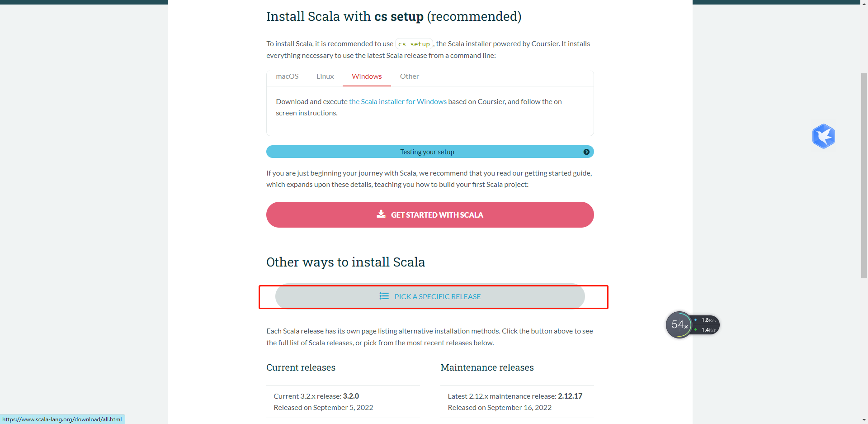
Task: Click the download icon on Get Started button
Action: (x=381, y=214)
